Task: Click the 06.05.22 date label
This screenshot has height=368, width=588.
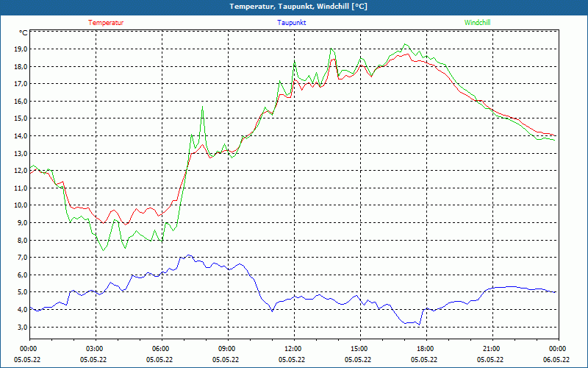Action: coord(556,359)
